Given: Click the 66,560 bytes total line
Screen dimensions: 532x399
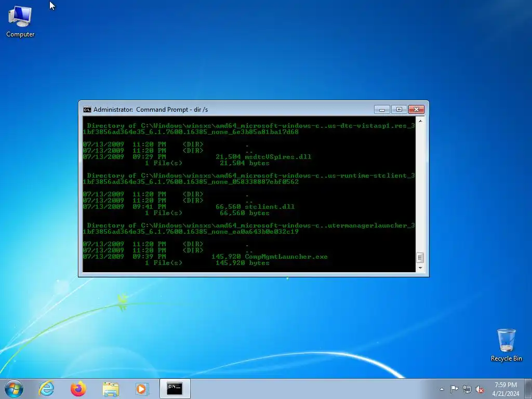Looking at the screenshot, I should coord(207,213).
